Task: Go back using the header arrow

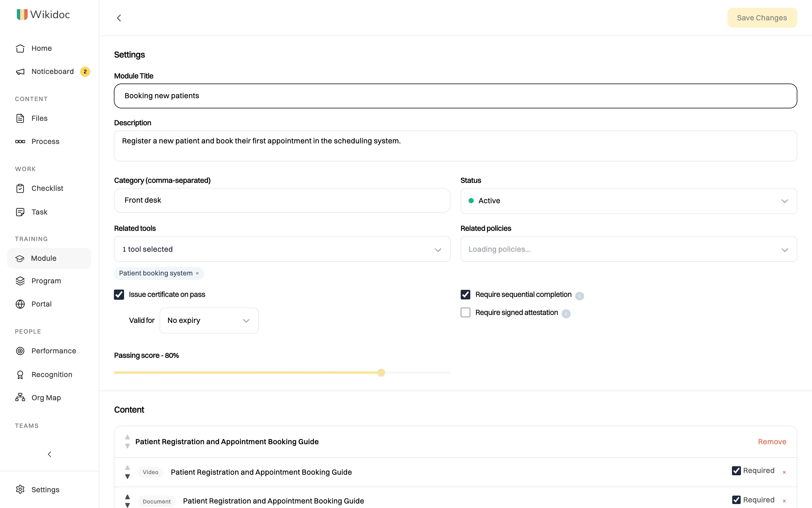Action: 119,18
